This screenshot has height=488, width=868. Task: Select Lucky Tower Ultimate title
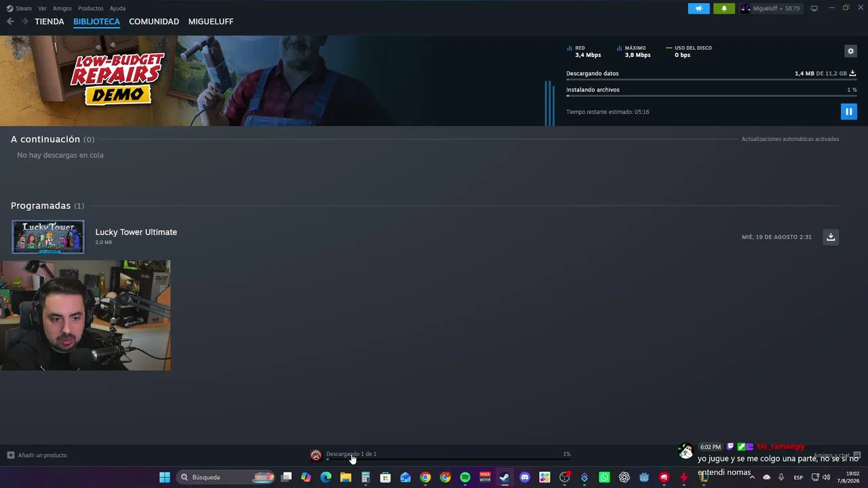[136, 232]
